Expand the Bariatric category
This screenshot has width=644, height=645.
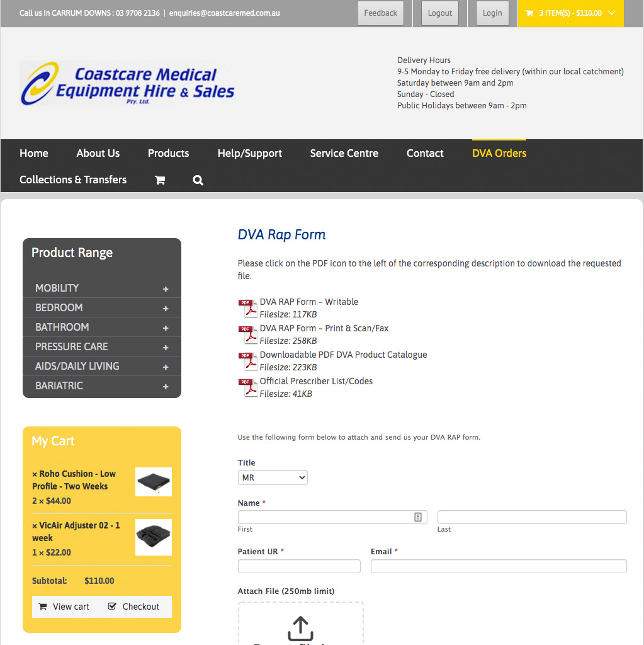coord(166,387)
